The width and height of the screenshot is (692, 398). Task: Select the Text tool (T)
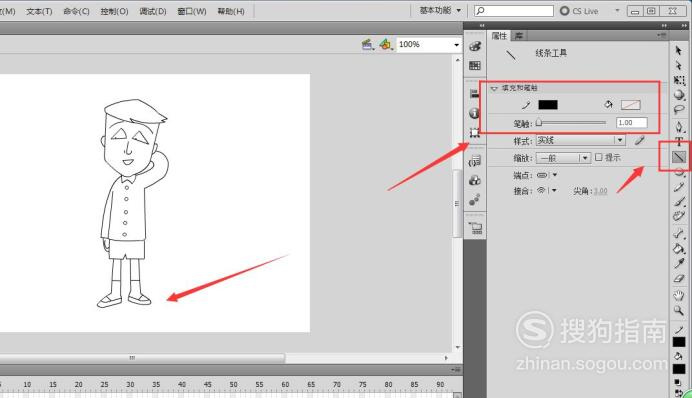(679, 142)
